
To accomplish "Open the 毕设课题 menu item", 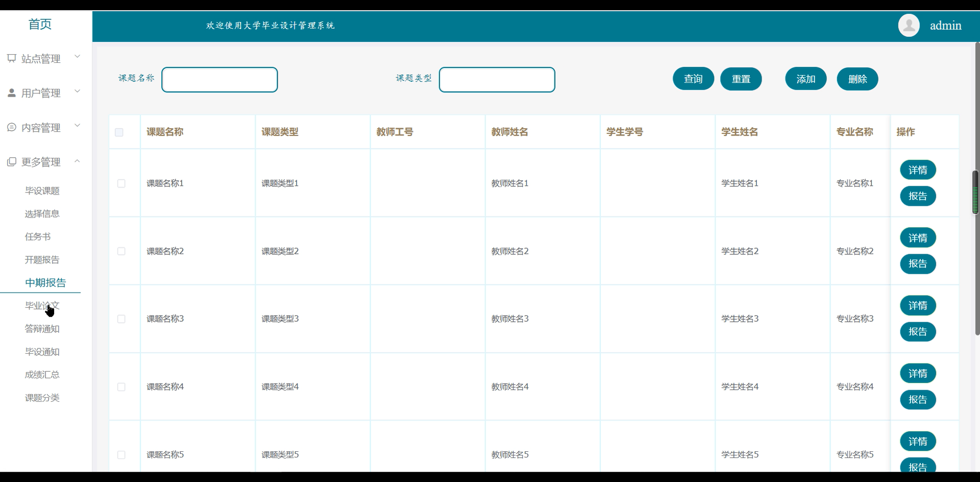I will (42, 191).
